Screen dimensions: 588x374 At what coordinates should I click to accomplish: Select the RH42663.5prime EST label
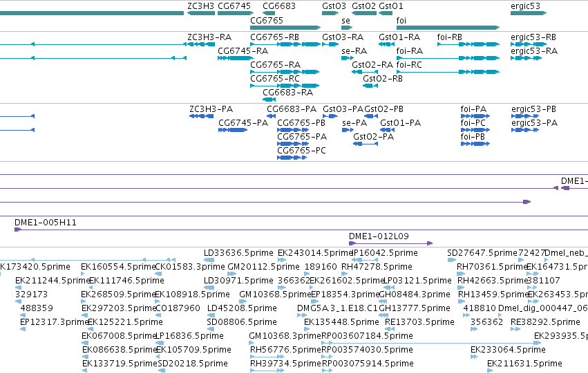(x=492, y=281)
